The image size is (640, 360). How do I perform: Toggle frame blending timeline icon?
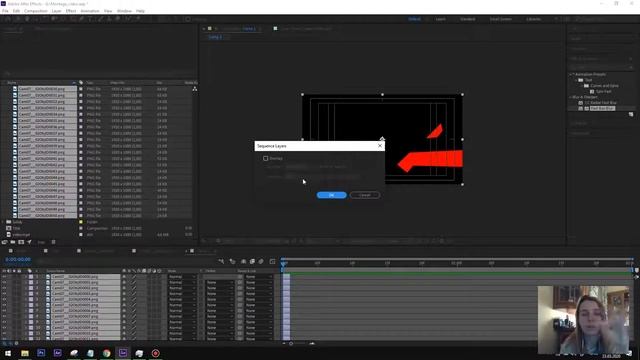pos(252,261)
